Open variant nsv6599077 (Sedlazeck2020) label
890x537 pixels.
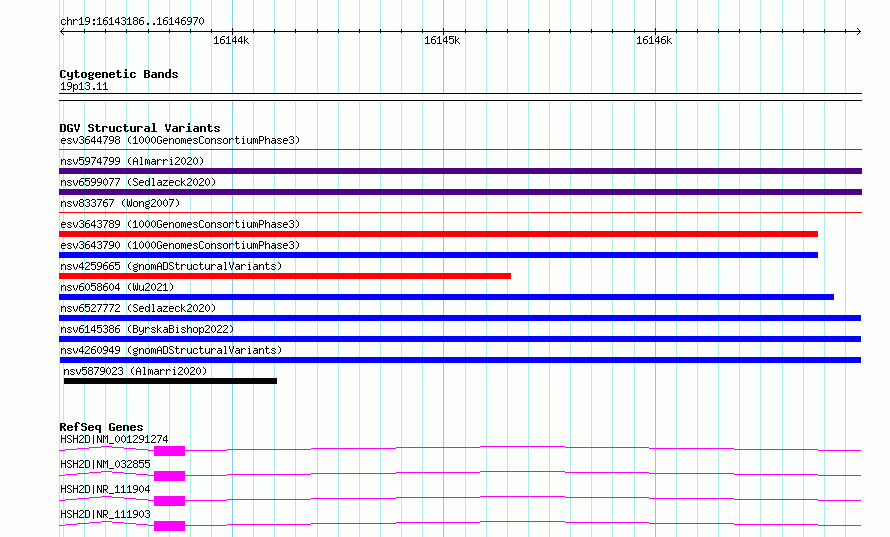point(138,182)
